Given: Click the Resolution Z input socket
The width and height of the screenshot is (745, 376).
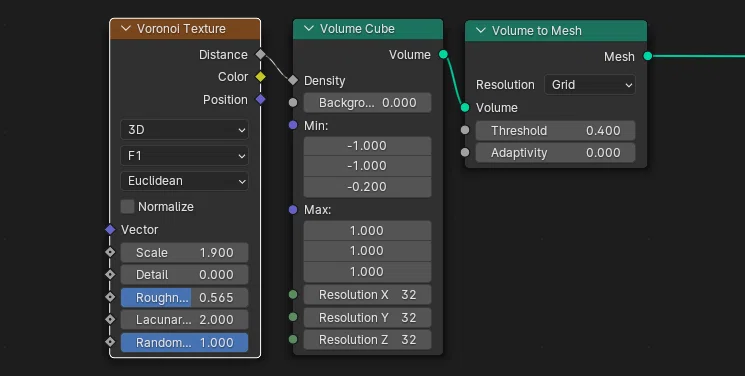Looking at the screenshot, I should [x=293, y=339].
